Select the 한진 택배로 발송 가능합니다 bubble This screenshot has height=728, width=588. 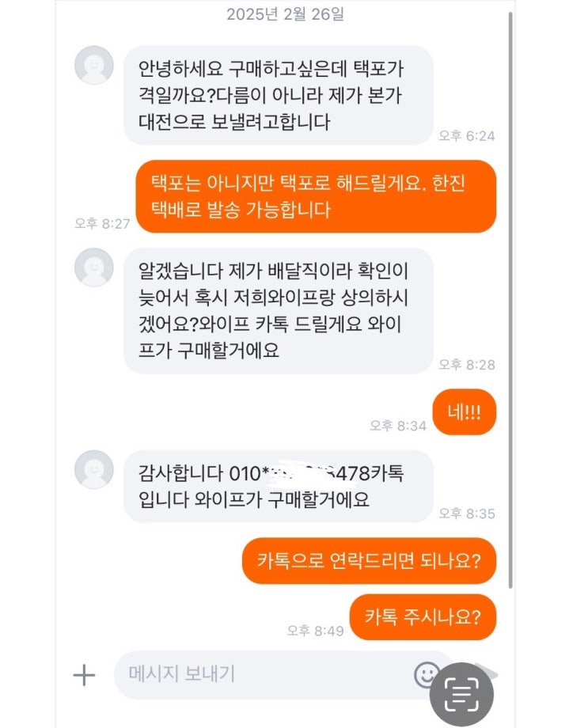[316, 196]
